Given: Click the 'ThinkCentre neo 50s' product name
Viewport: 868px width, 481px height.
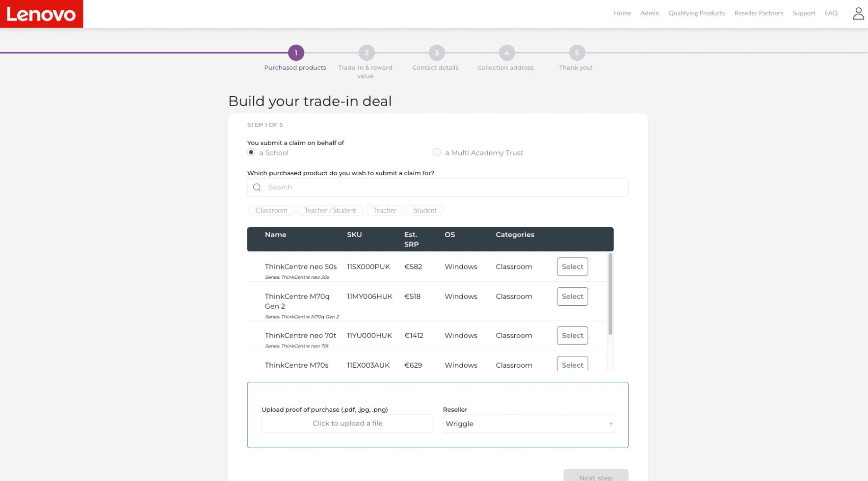Looking at the screenshot, I should (301, 267).
